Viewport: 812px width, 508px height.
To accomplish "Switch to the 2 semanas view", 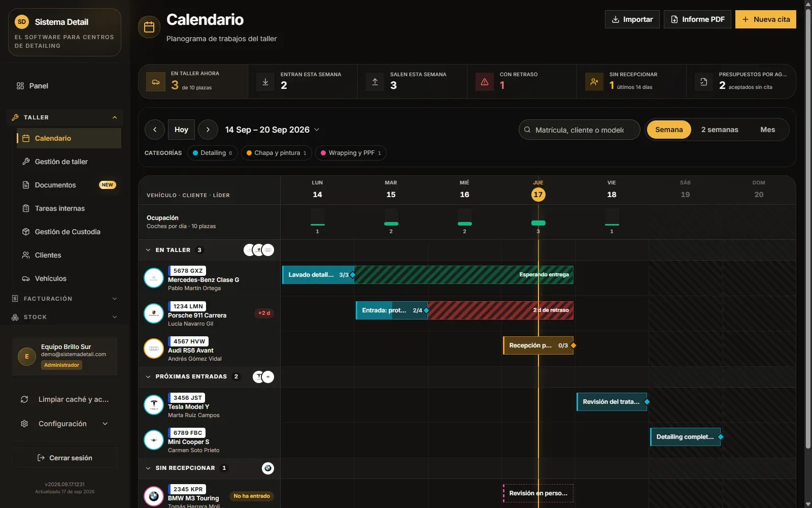I will 720,130.
